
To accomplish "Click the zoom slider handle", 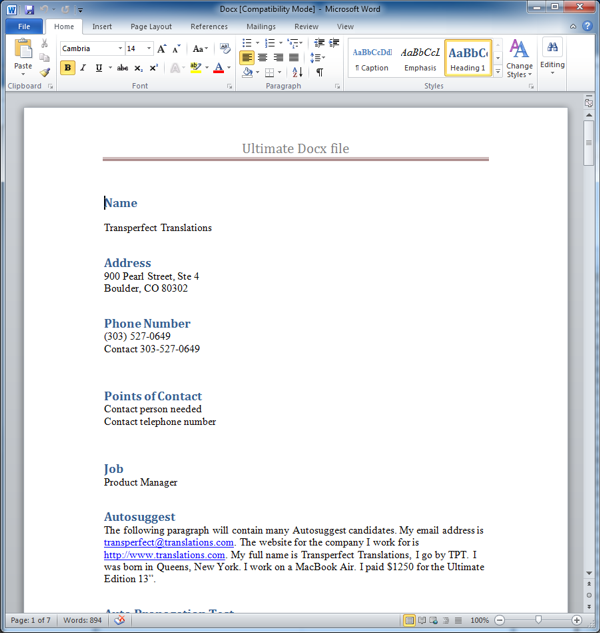I will coord(538,620).
